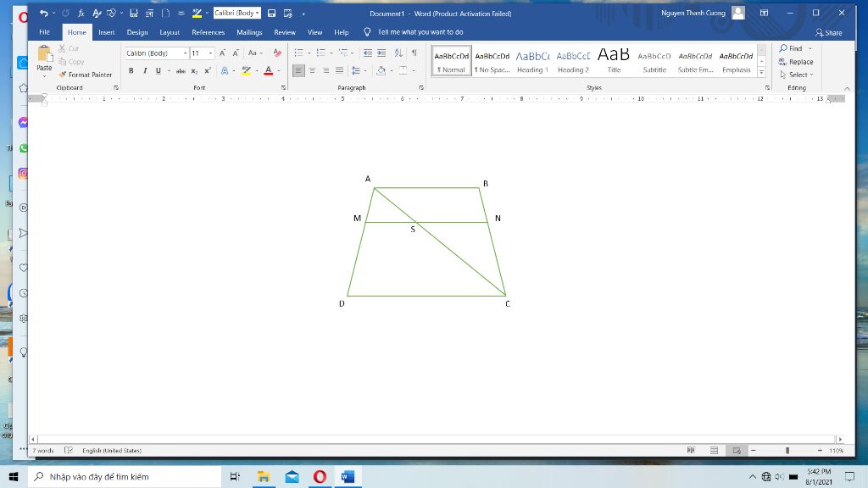
Task: Open Mail app from taskbar
Action: point(292,476)
